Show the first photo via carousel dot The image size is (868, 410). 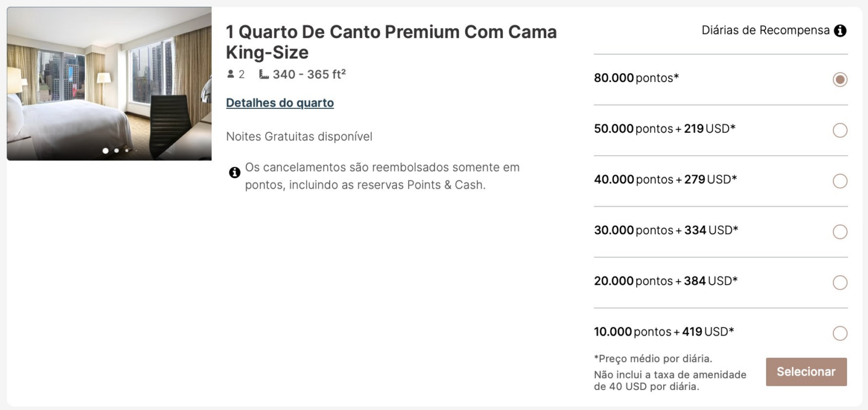[x=105, y=151]
